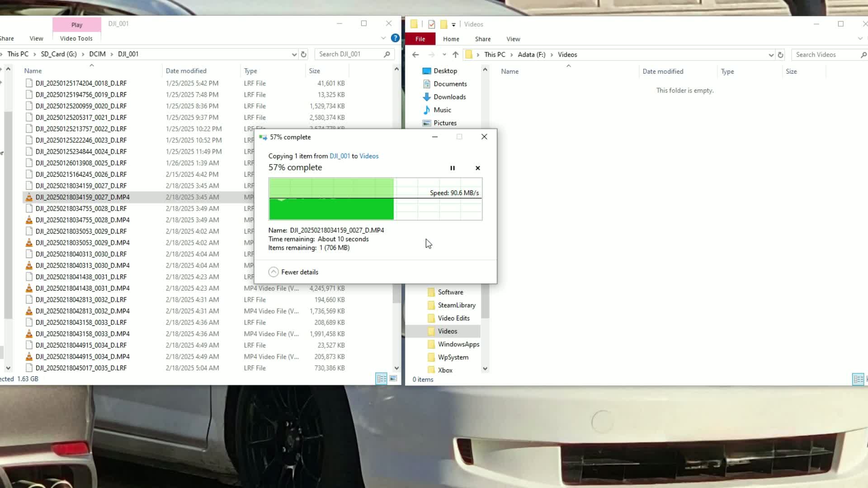Click the back arrow in Videos window
This screenshot has height=488, width=868.
(415, 55)
